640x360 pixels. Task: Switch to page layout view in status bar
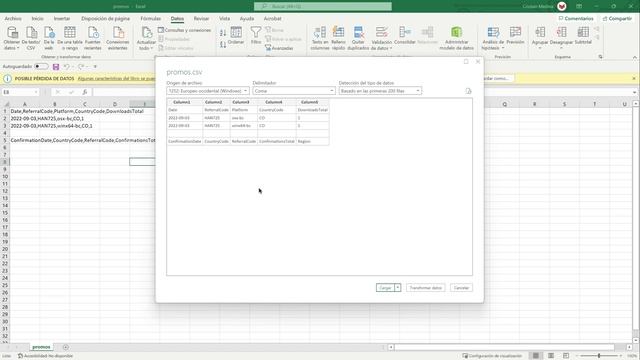coord(551,356)
